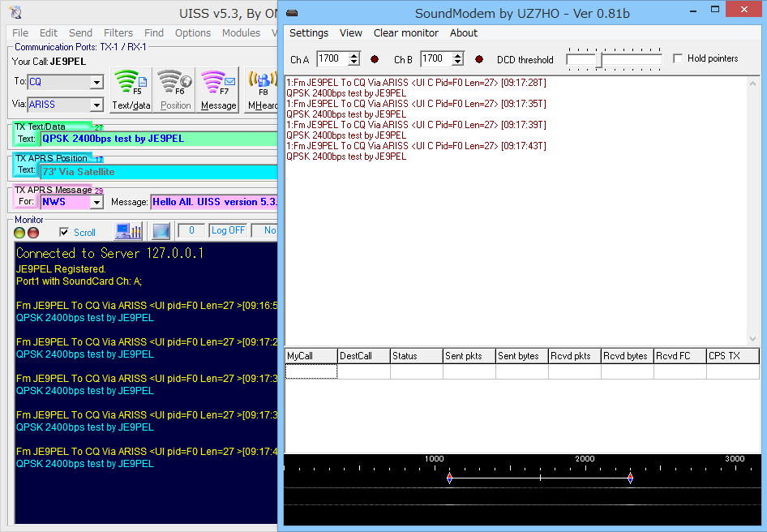This screenshot has width=767, height=532.
Task: Decrease Ch B frequency with down arrow
Action: click(x=458, y=62)
